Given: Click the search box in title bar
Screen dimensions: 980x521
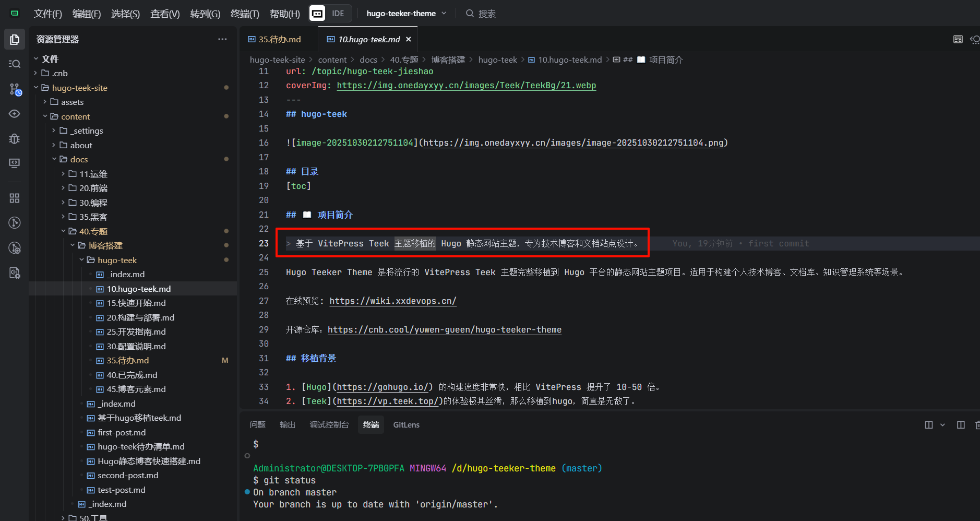Looking at the screenshot, I should coord(486,14).
